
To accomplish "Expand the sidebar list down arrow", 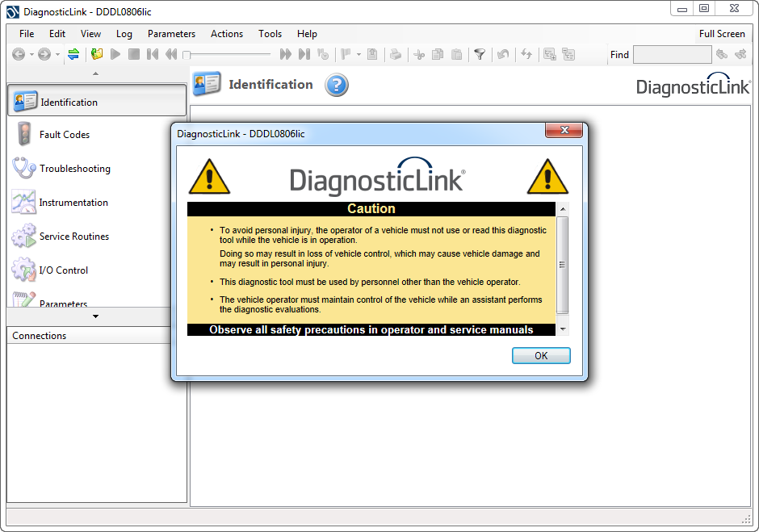I will [x=96, y=316].
